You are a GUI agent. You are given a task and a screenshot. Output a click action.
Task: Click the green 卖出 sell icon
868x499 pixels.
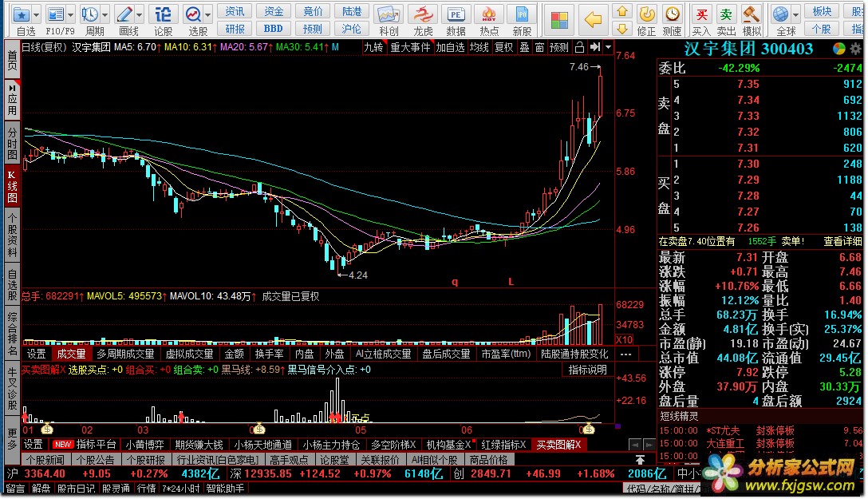click(x=726, y=14)
